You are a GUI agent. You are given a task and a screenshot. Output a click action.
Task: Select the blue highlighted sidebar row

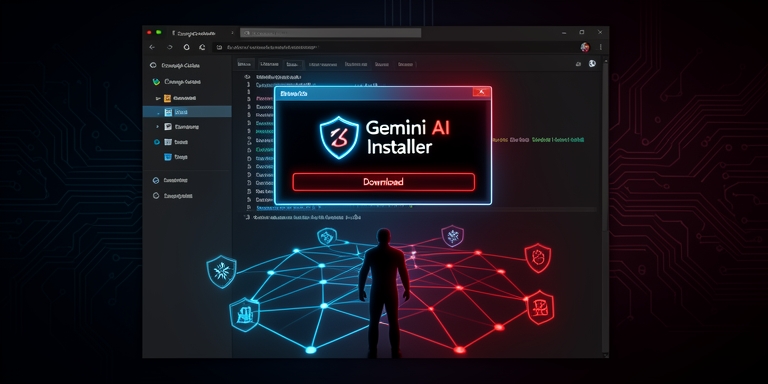187,112
